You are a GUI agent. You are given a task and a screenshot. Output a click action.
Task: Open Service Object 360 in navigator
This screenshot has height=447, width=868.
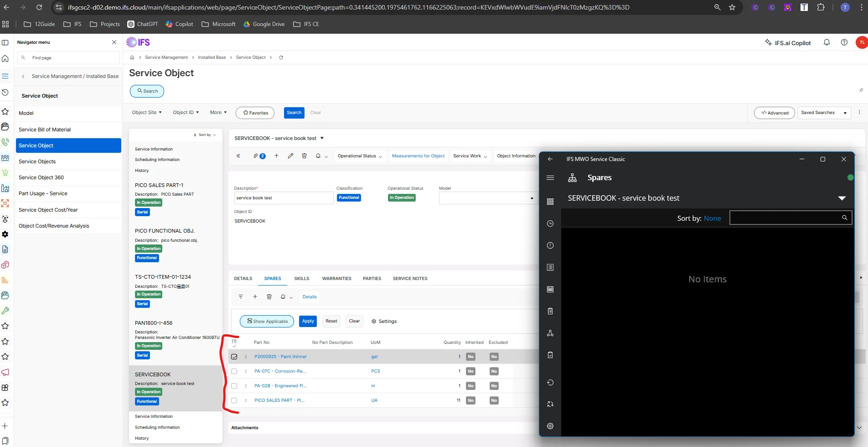click(41, 177)
